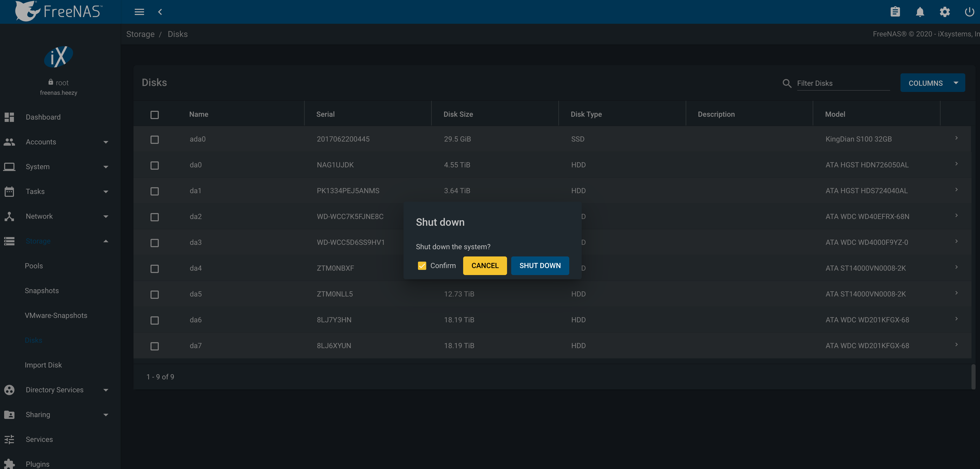This screenshot has height=469, width=980.
Task: Click the iX systems logo
Action: (58, 57)
